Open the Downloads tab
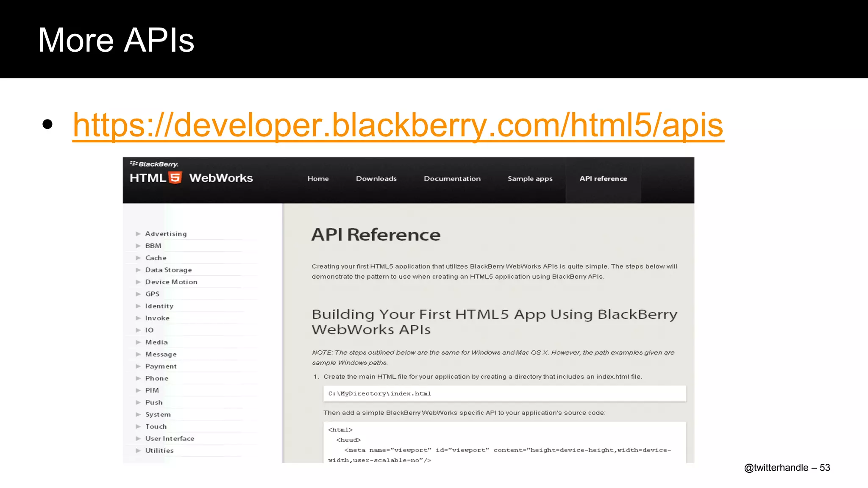The width and height of the screenshot is (868, 488). click(376, 179)
